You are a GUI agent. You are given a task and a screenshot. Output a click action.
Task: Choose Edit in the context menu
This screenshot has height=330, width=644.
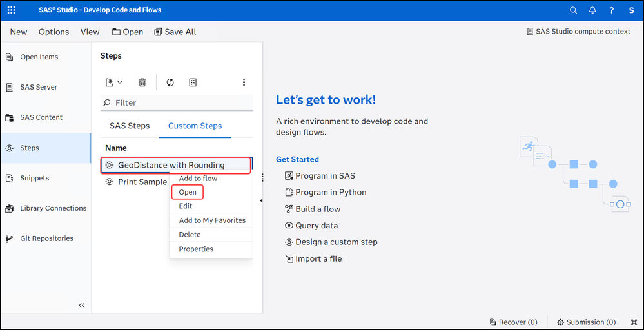[x=185, y=206]
